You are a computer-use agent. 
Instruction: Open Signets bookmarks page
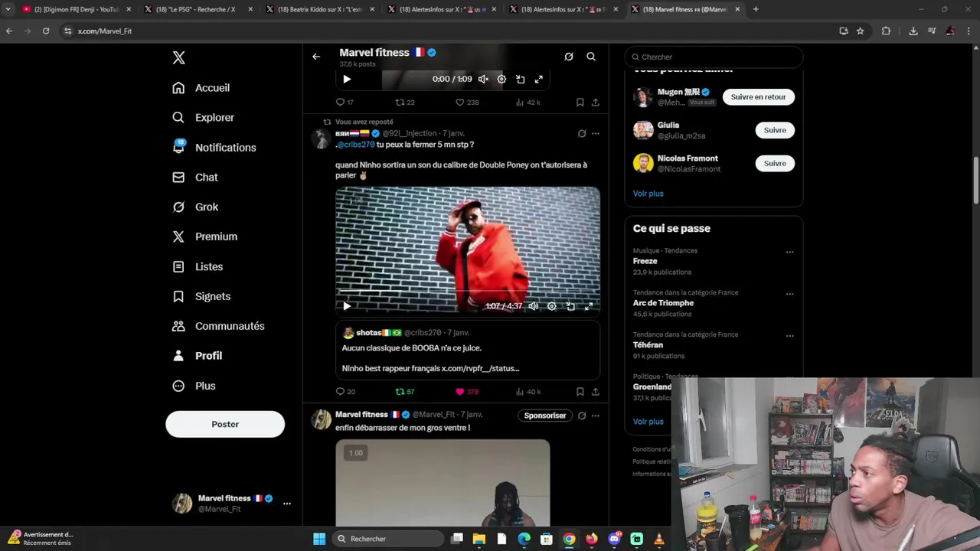coord(201,297)
